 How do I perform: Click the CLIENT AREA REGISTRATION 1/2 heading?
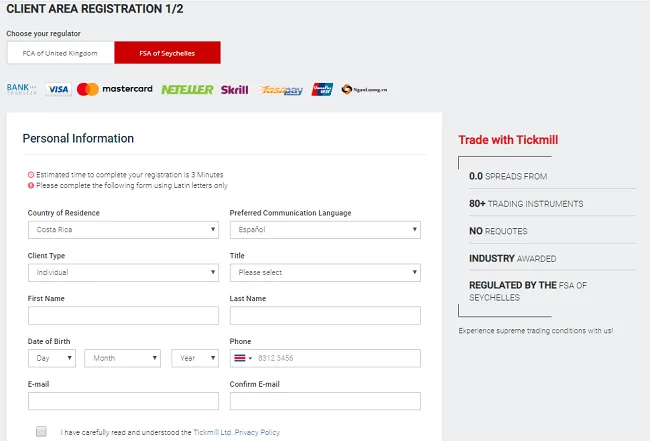[x=95, y=9]
